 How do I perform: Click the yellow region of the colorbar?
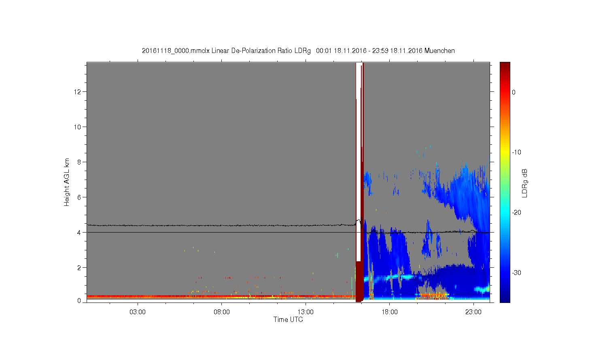pyautogui.click(x=505, y=152)
